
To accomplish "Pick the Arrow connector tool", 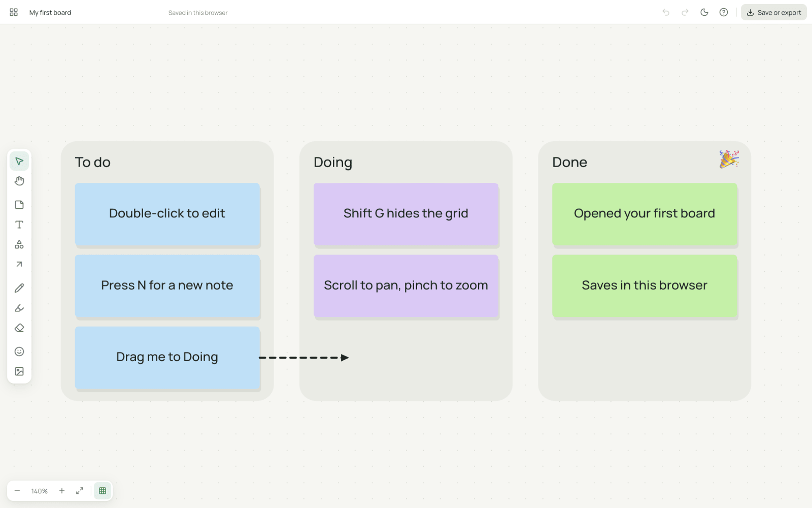I will [19, 264].
